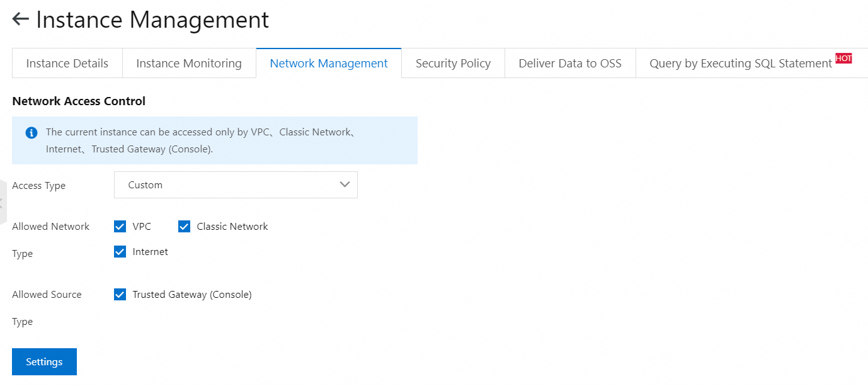Open Query by Executing SQL Statement tab

coord(741,64)
